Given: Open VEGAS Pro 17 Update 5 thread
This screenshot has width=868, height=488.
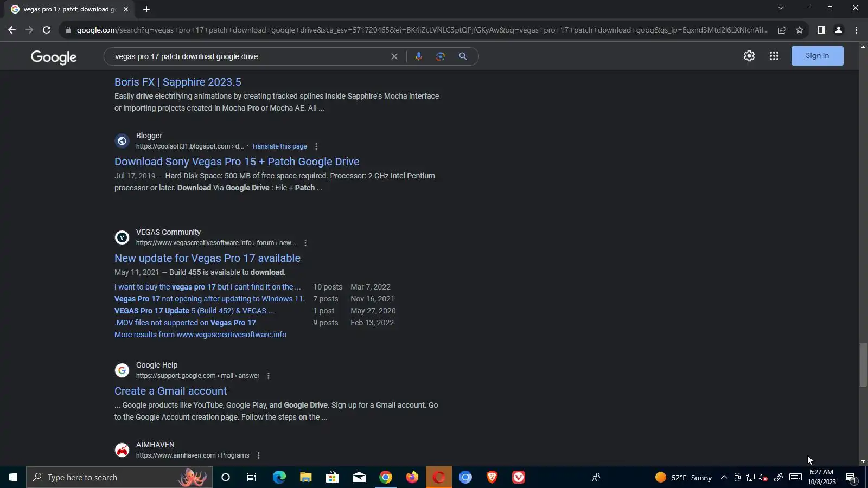Looking at the screenshot, I should pyautogui.click(x=194, y=311).
